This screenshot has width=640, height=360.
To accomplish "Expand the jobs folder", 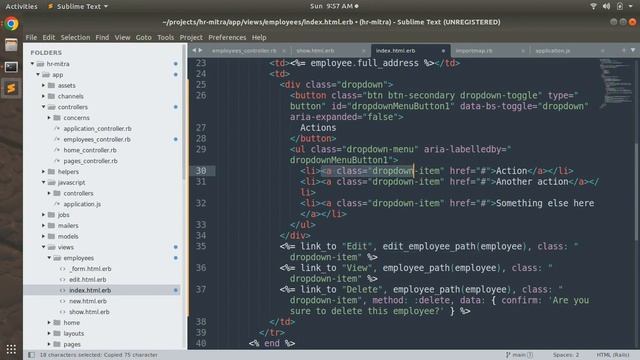I will click(43, 215).
